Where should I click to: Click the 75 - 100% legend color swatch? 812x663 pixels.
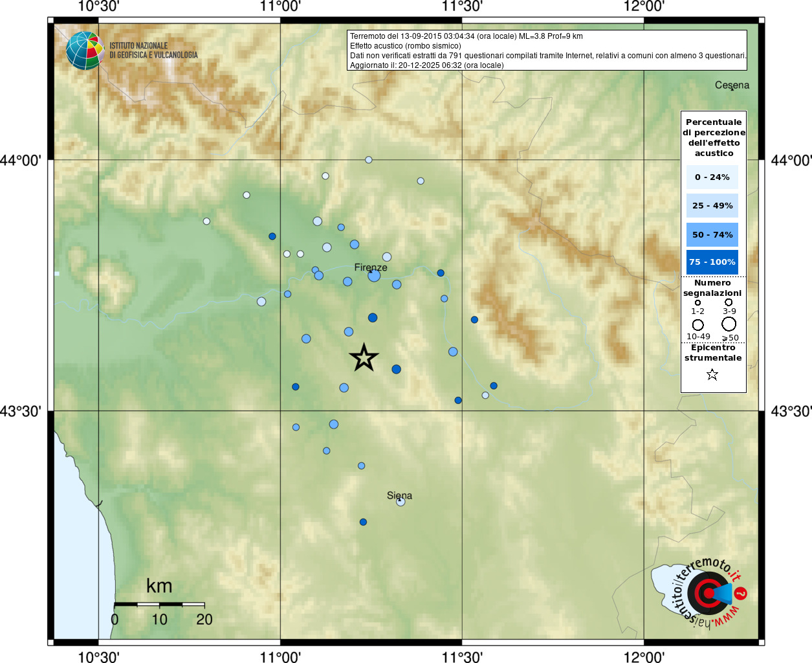click(712, 262)
